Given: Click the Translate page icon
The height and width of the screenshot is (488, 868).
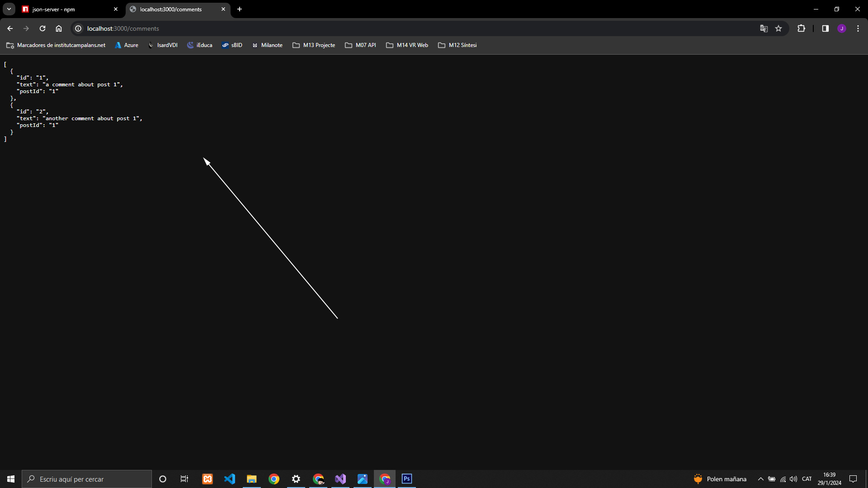Looking at the screenshot, I should coord(764,28).
